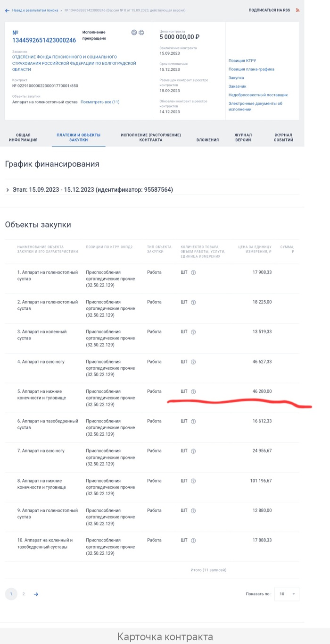This screenshot has width=330, height=644.
Task: Open the Показать по rows dropdown
Action: 287,594
